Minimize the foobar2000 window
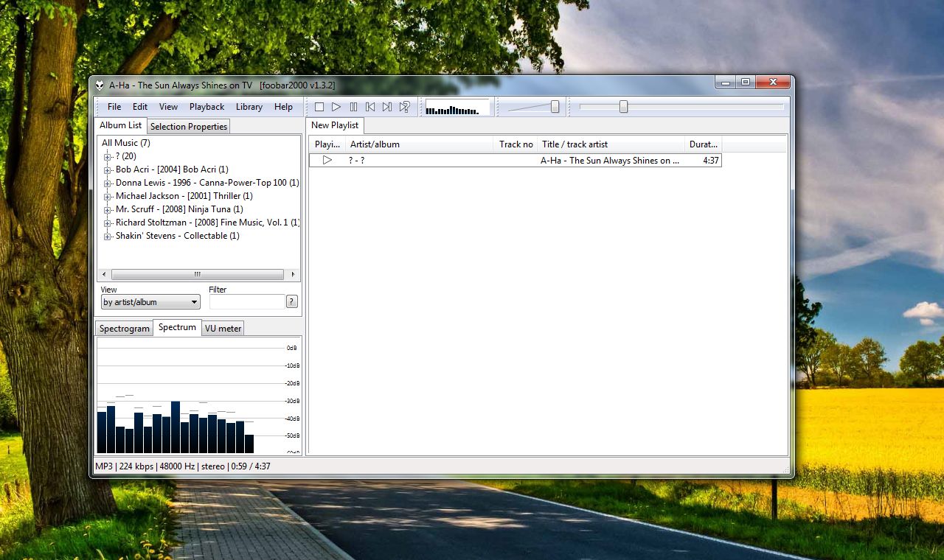This screenshot has width=944, height=560. tap(724, 82)
